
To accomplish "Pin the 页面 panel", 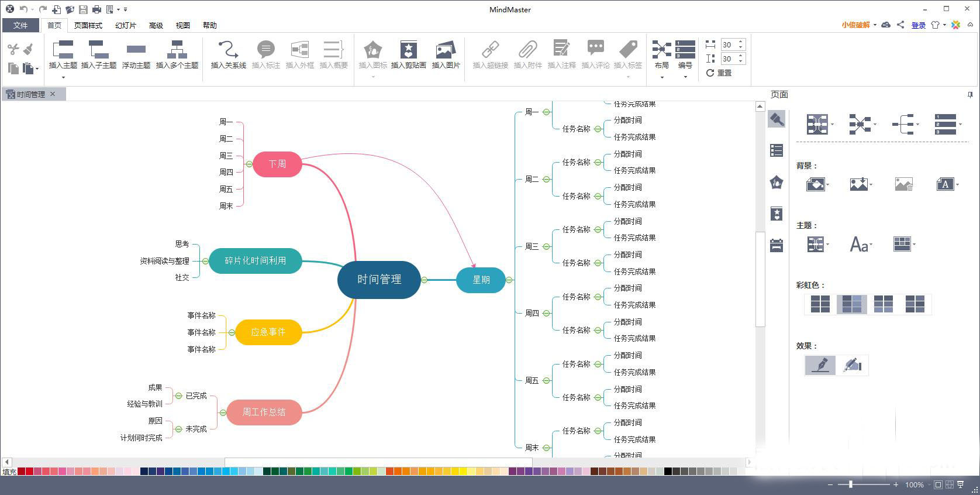I will (970, 94).
